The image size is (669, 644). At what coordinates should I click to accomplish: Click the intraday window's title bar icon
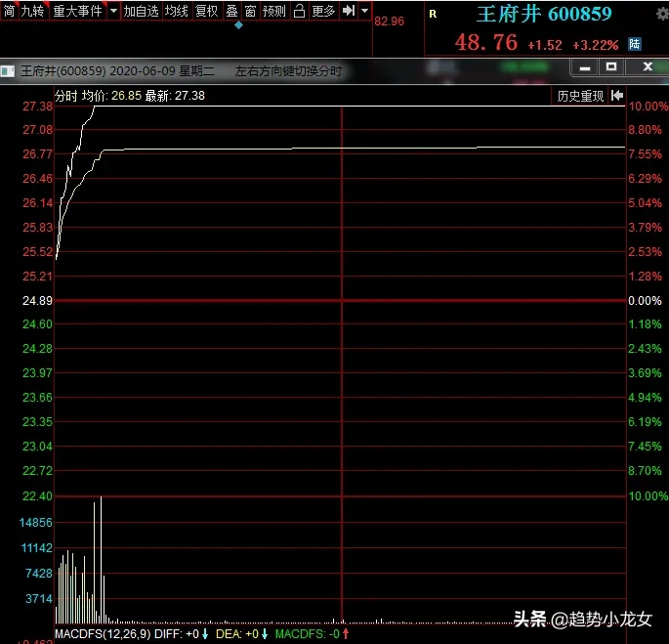(8, 71)
